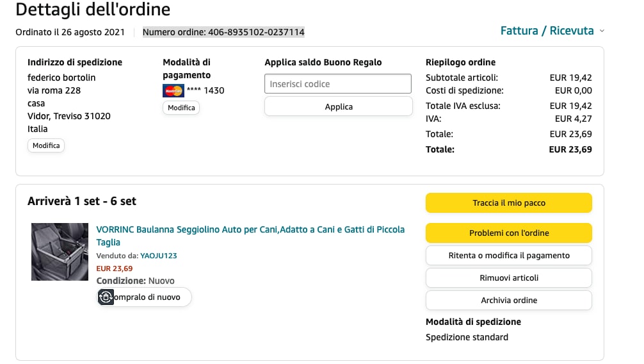This screenshot has height=364, width=644.
Task: Open the Fattura / Ricevuta link
Action: pos(547,31)
